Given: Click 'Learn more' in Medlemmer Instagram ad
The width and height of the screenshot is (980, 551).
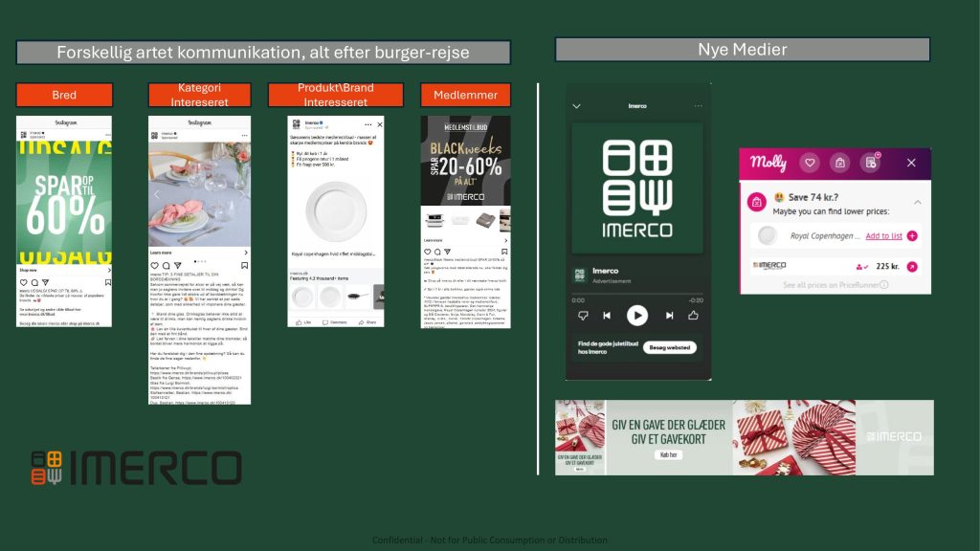Looking at the screenshot, I should (433, 240).
